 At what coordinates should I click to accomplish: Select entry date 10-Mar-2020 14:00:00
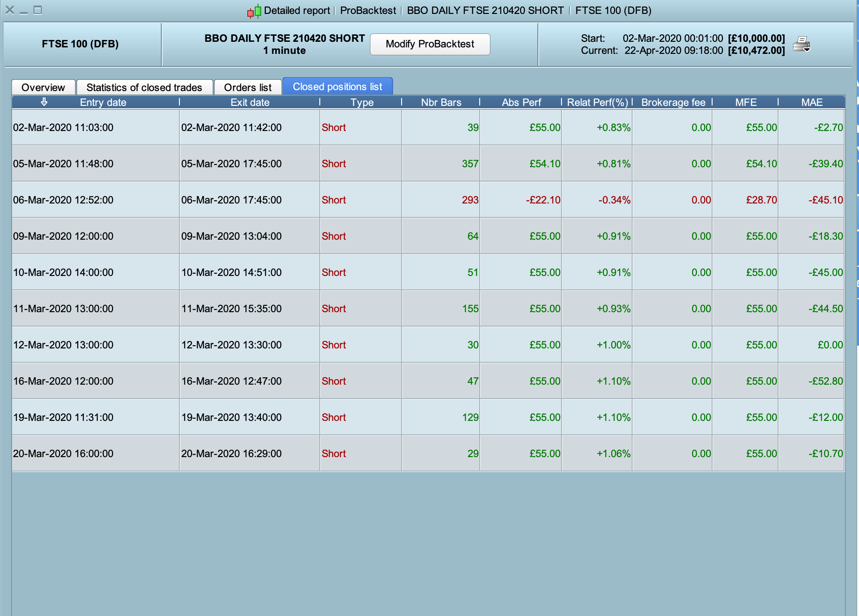point(63,272)
